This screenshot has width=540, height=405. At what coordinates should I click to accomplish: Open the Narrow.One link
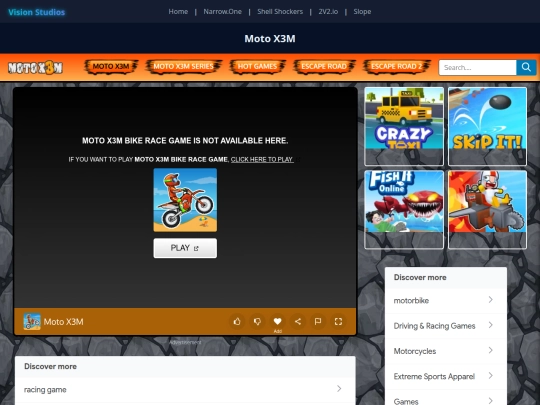pos(222,12)
